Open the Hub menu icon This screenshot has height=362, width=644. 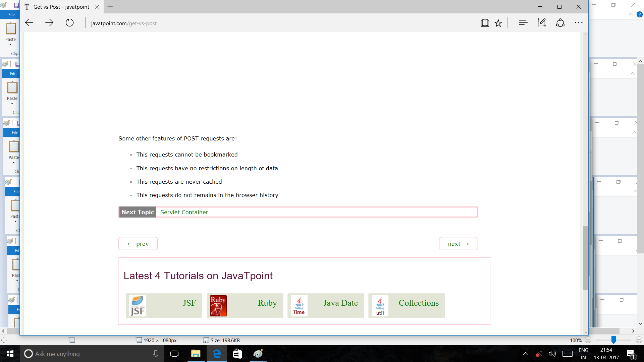click(523, 23)
